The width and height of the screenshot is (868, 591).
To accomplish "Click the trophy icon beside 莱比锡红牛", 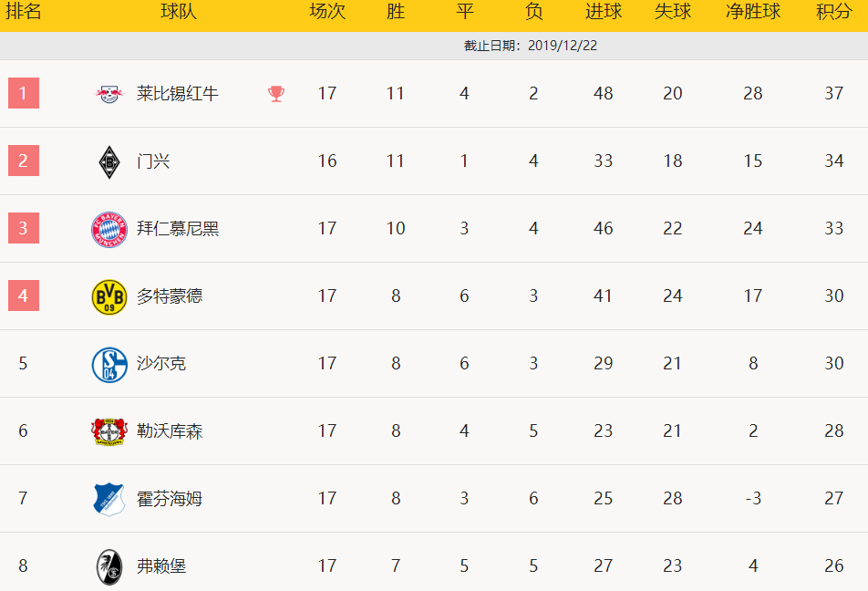I will (276, 94).
